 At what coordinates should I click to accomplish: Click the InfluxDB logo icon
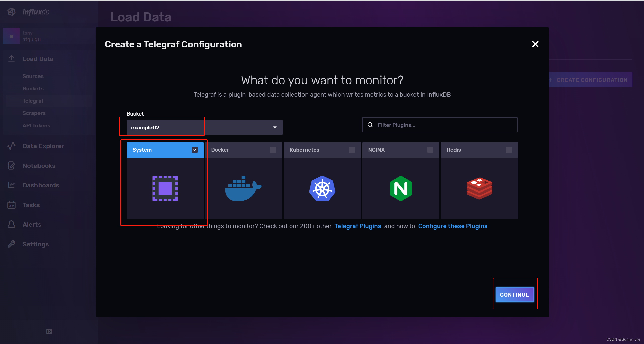click(x=11, y=12)
